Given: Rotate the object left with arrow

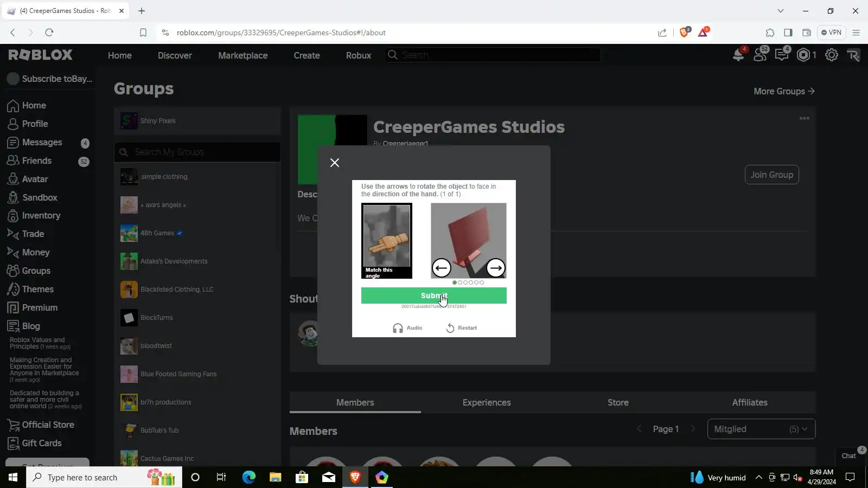Looking at the screenshot, I should [x=442, y=268].
